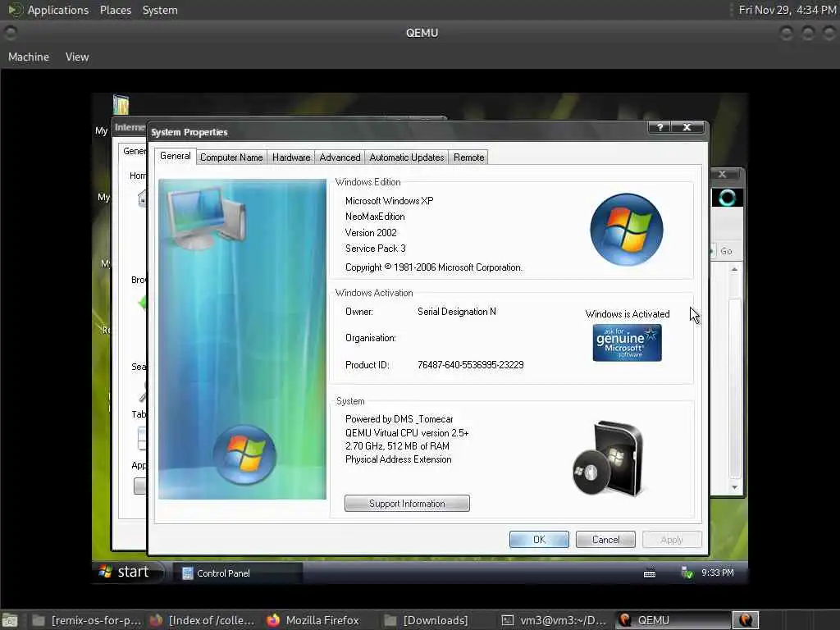
Task: Switch to the Mozilla Firefox taskbar window
Action: pos(313,620)
